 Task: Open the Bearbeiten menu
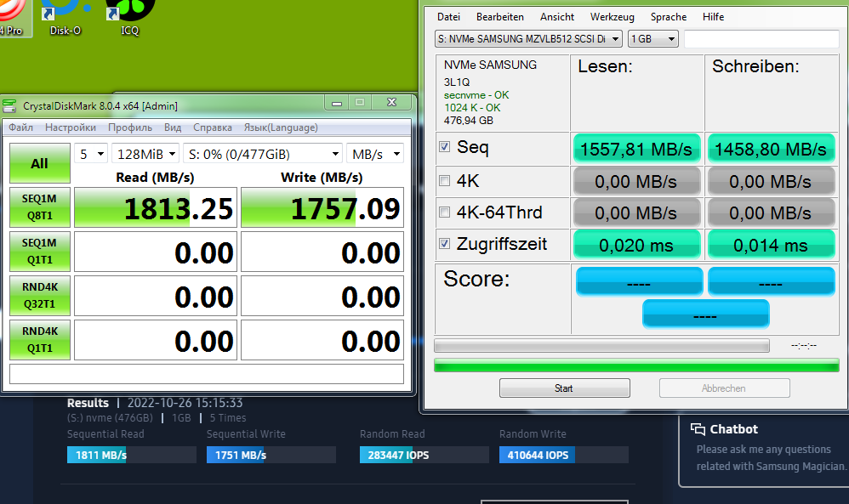click(499, 17)
